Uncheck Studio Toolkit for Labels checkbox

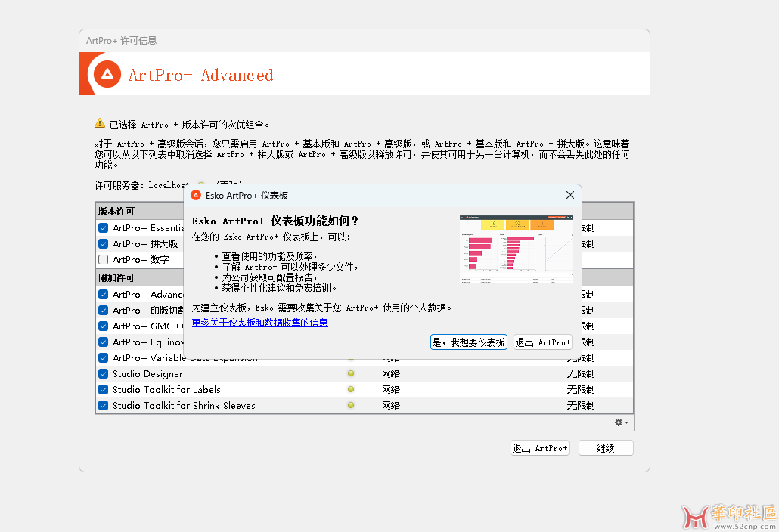coord(104,390)
